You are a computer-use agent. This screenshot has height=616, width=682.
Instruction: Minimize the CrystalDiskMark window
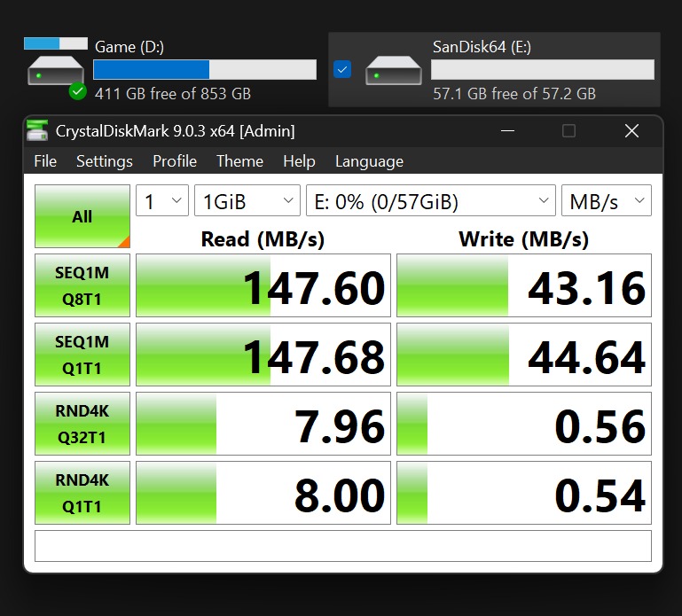[507, 130]
